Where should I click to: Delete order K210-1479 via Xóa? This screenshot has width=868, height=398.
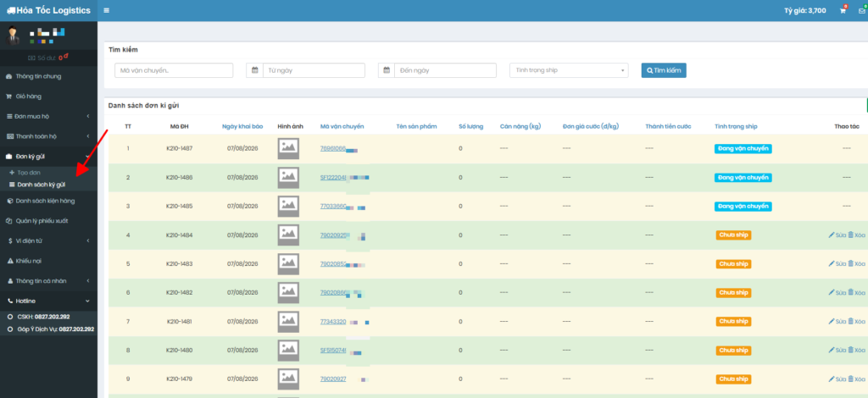(856, 379)
